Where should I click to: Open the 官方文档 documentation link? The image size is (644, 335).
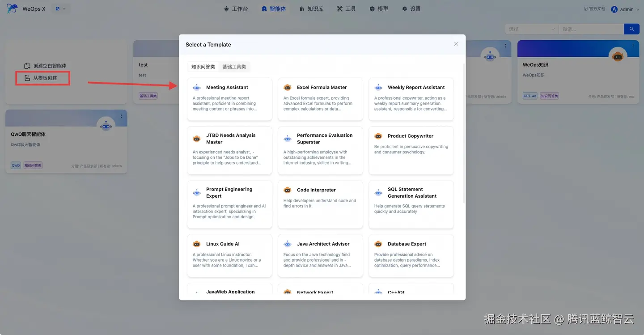click(x=594, y=8)
